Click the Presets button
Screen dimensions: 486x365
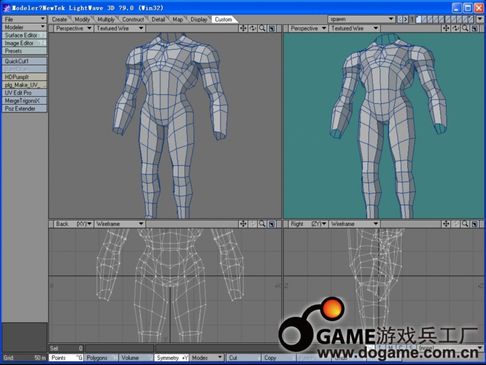24,51
